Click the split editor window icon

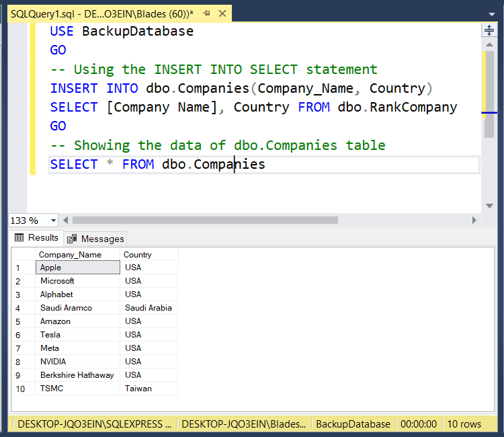click(489, 30)
